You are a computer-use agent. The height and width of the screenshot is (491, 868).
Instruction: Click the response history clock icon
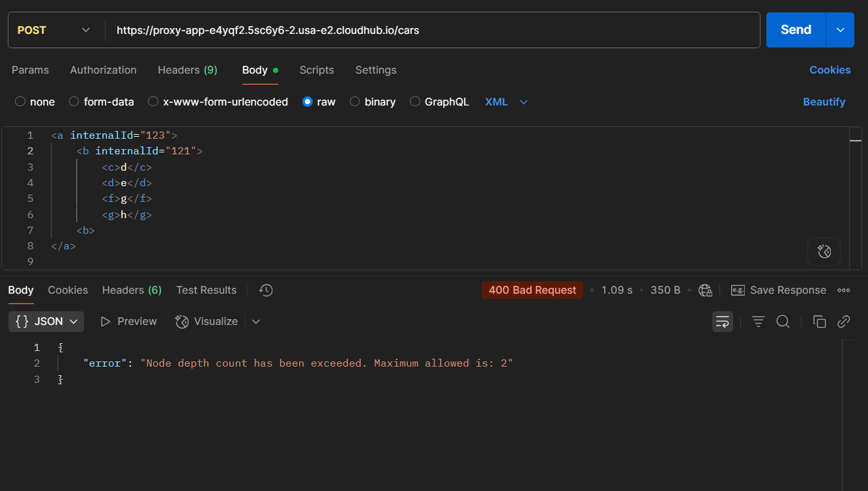point(266,290)
